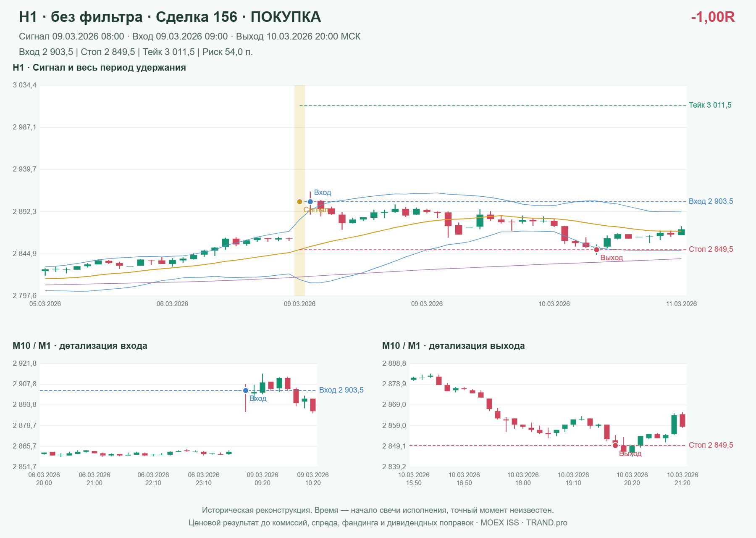
Task: Click the line with 'Риск 54,0 п.'
Action: [136, 52]
